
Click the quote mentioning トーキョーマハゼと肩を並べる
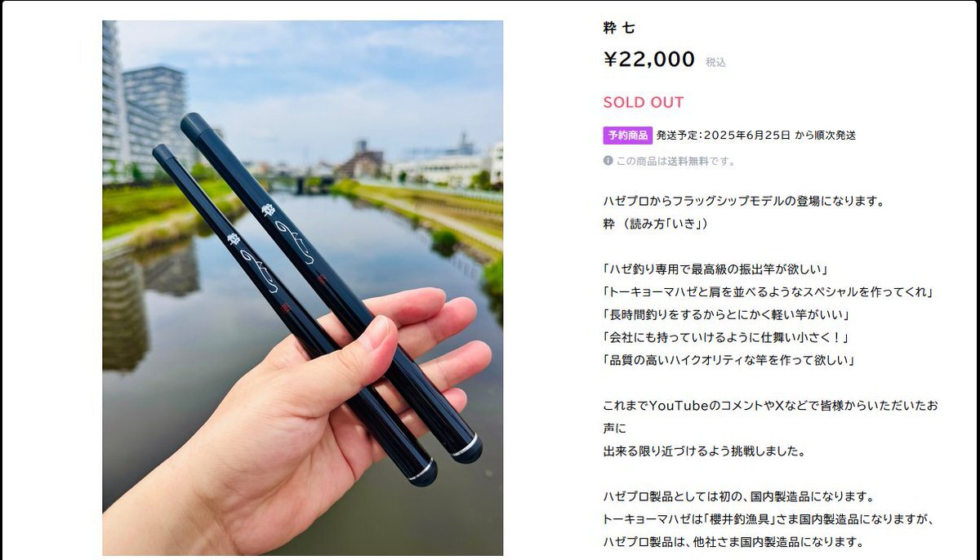tap(768, 291)
